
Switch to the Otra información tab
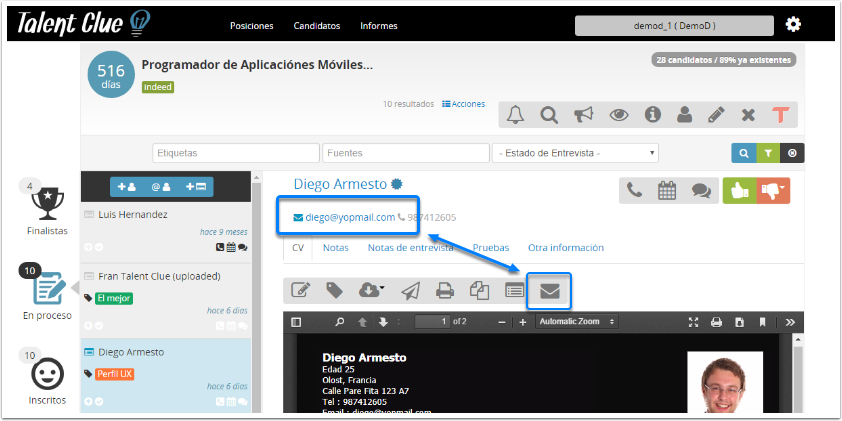[566, 248]
